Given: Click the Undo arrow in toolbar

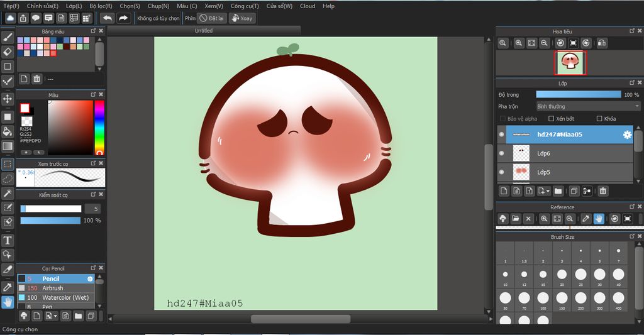Looking at the screenshot, I should pyautogui.click(x=107, y=18).
